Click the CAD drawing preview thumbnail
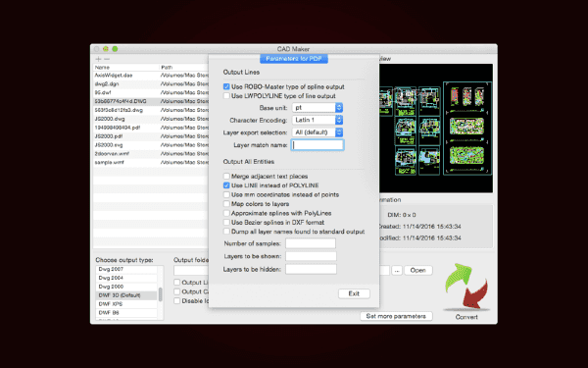 click(436, 129)
